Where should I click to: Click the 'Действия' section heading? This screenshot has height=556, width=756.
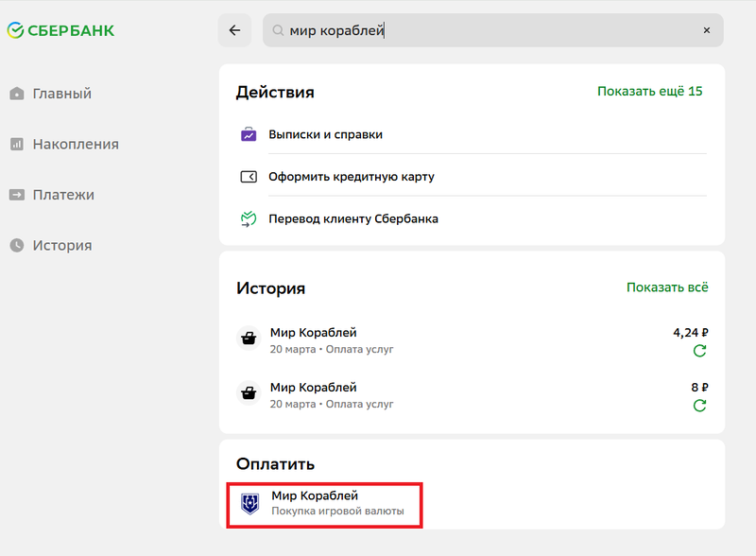pos(275,92)
